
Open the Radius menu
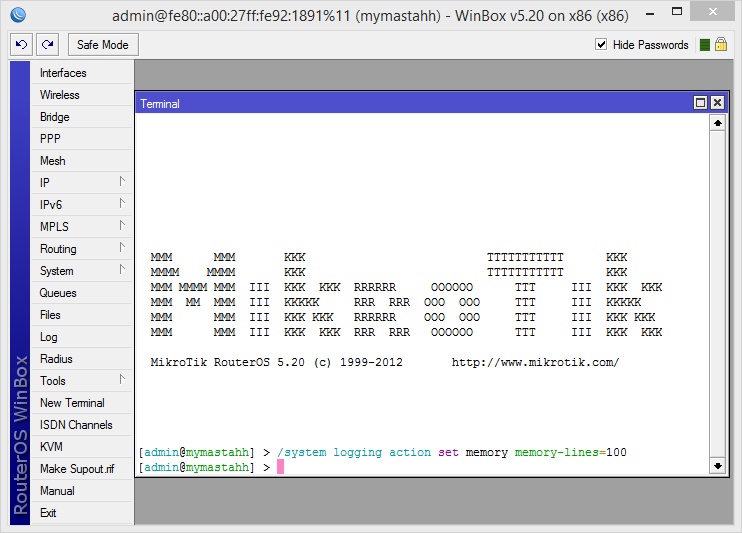(82, 359)
